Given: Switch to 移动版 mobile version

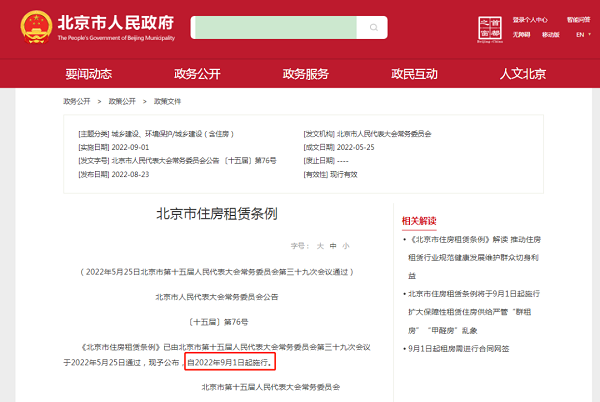Looking at the screenshot, I should point(551,35).
